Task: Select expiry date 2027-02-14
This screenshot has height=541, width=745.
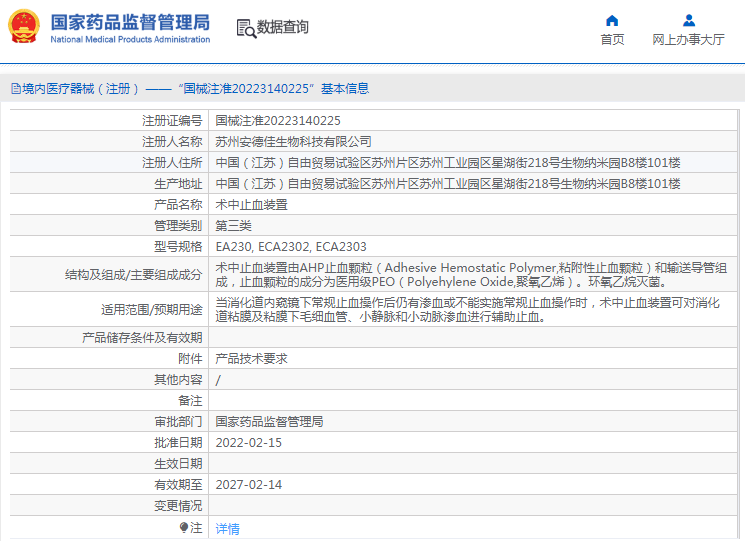Action: pos(248,484)
